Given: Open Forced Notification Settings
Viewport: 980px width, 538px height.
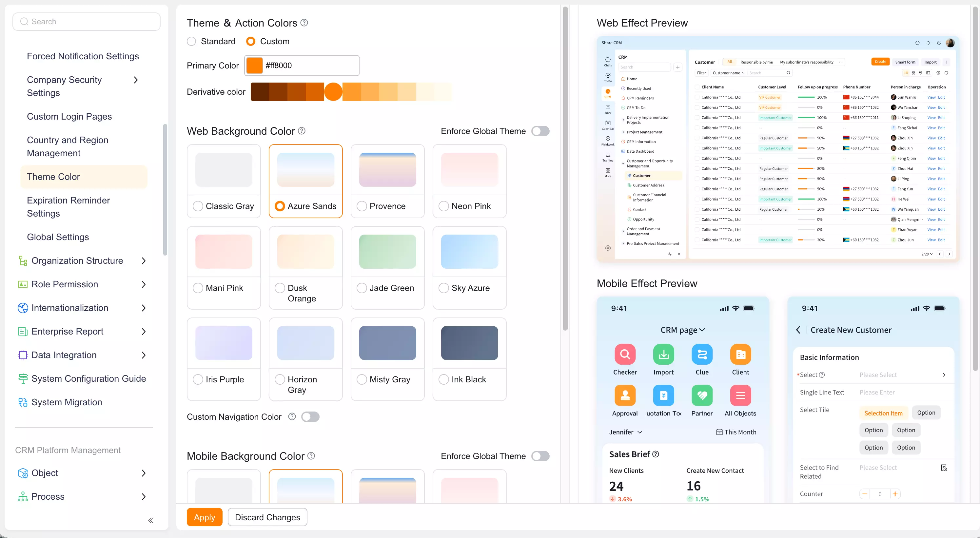Looking at the screenshot, I should click(x=83, y=56).
